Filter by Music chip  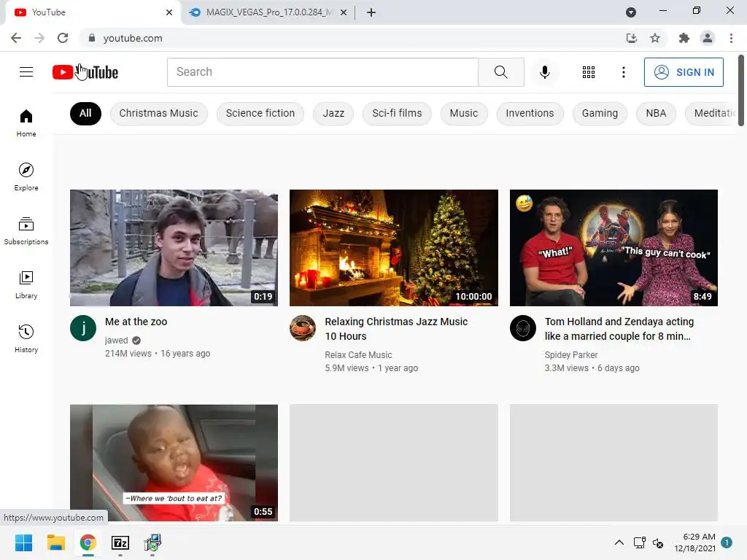463,113
